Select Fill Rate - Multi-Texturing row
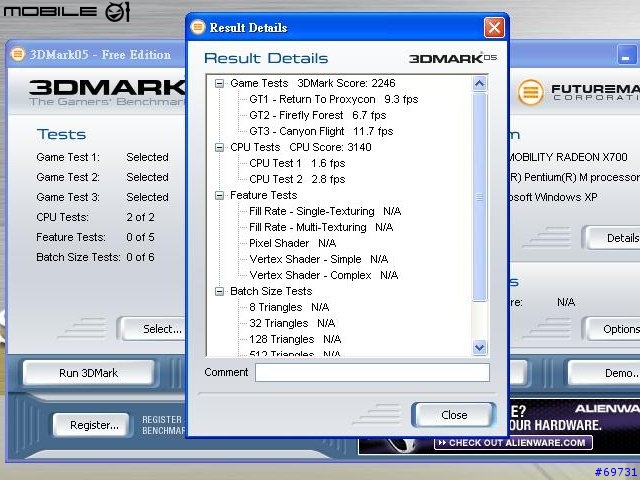Image resolution: width=640 pixels, height=480 pixels. [x=321, y=227]
